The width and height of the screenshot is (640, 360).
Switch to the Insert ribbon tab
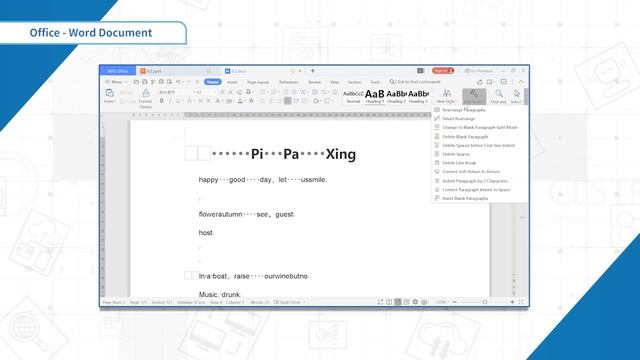point(232,82)
